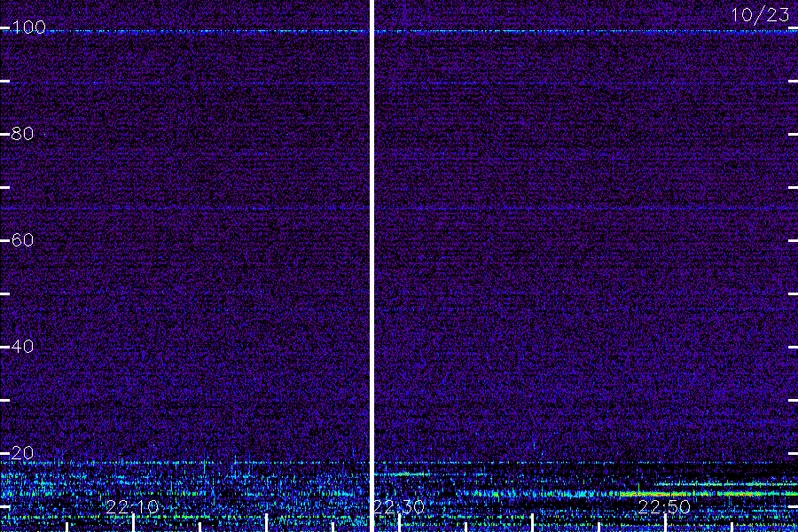
Task: Click the white vertical marker line near 22:30
Action: click(x=372, y=266)
